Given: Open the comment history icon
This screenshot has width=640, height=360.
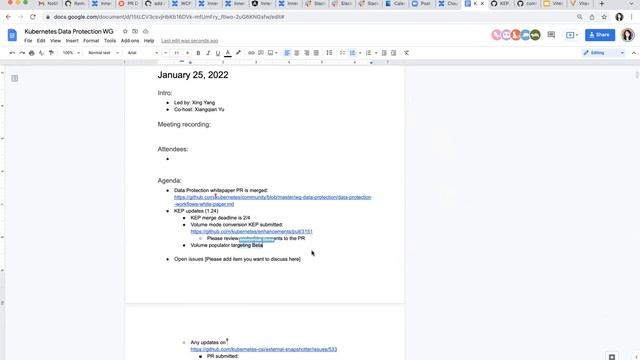Looking at the screenshot, I should tap(551, 35).
